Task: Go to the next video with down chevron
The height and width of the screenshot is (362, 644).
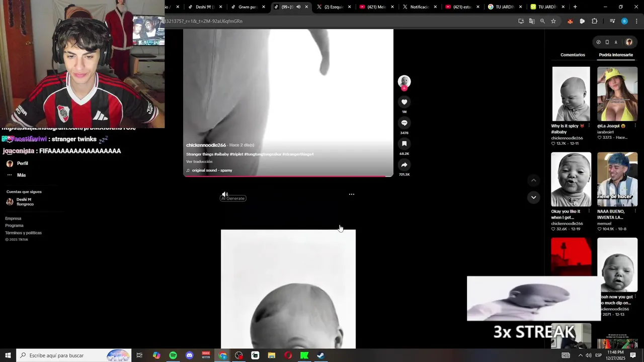Action: pos(534,197)
